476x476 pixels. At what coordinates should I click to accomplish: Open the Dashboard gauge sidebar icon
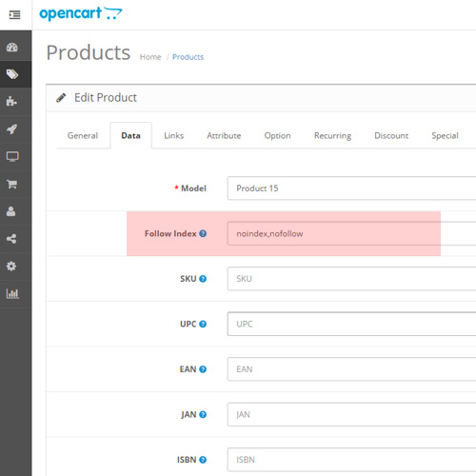pyautogui.click(x=12, y=48)
